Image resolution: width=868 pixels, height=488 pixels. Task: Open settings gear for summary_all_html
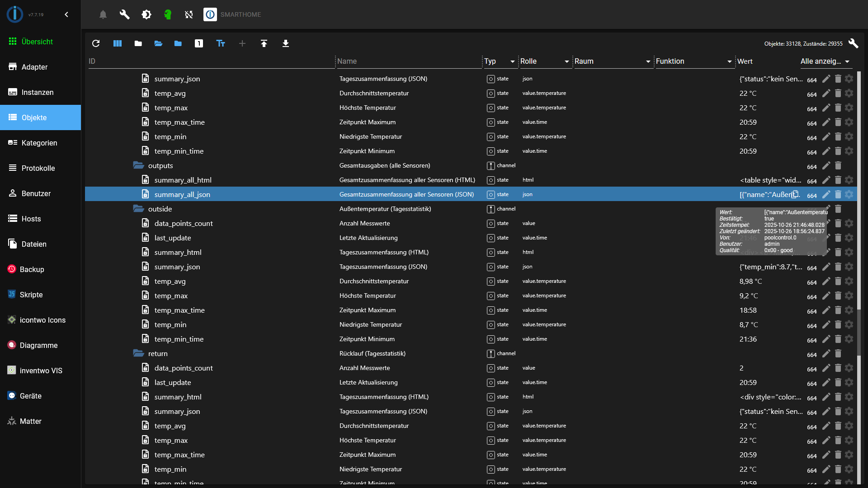pos(849,180)
